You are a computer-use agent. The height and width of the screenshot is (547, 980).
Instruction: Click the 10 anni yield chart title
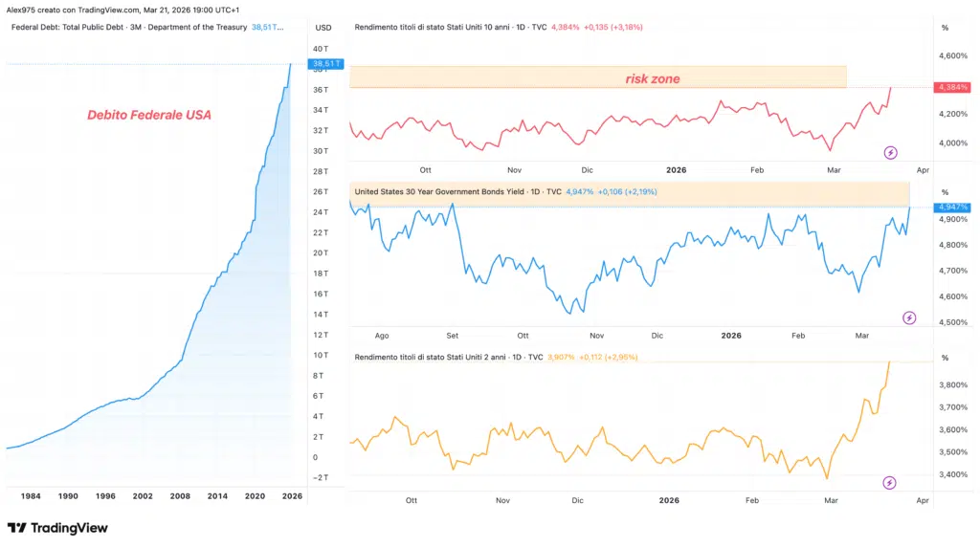(x=450, y=27)
